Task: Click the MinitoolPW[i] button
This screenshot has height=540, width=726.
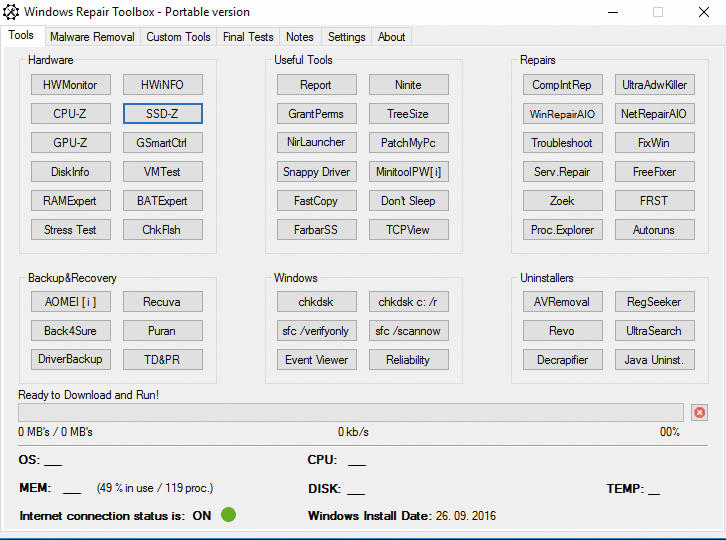Action: pos(409,172)
